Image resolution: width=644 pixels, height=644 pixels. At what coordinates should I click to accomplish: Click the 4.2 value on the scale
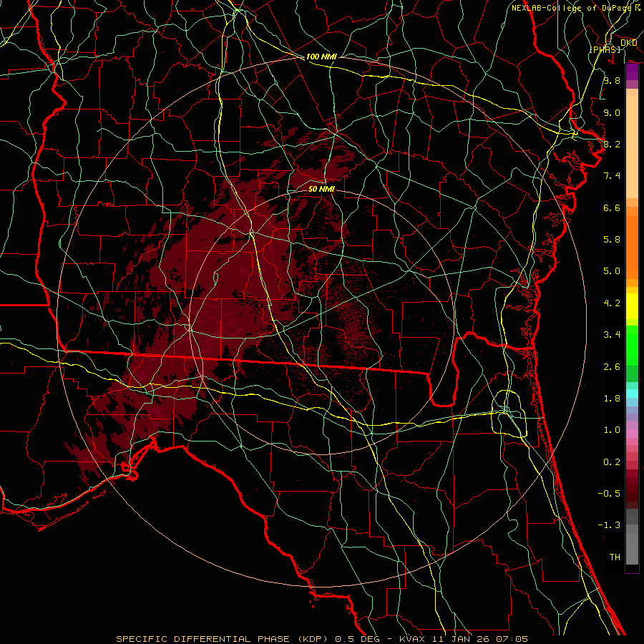point(612,303)
